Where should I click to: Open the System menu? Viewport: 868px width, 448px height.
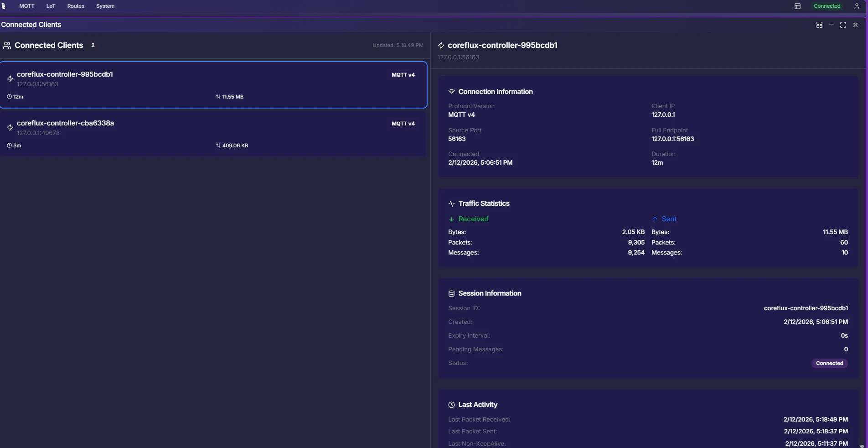(105, 6)
